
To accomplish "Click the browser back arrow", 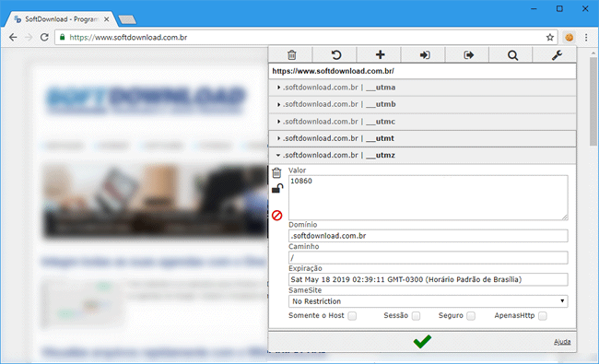I will click(x=13, y=38).
